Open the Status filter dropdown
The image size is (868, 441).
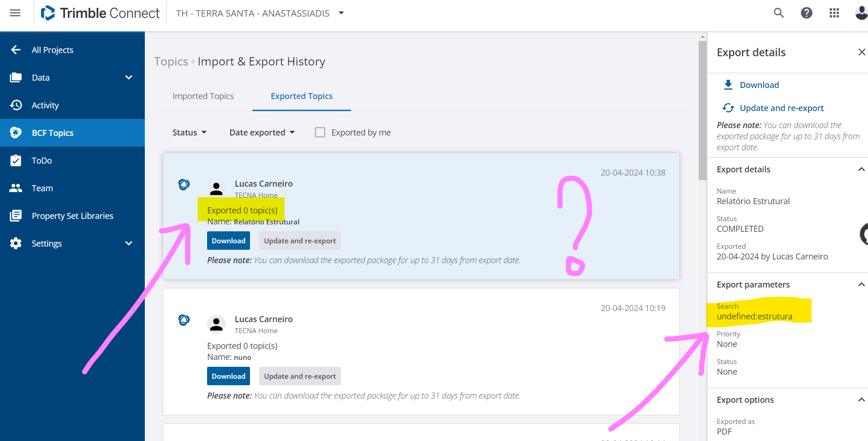pos(189,132)
